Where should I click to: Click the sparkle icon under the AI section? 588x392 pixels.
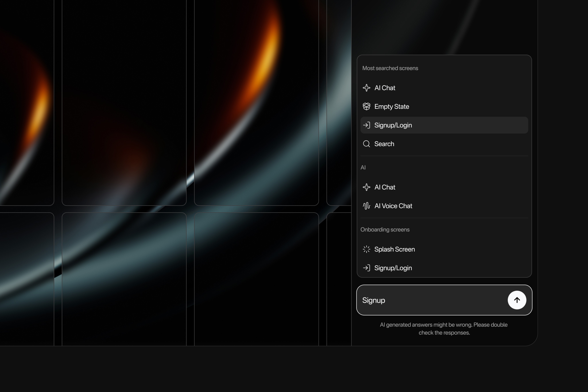click(366, 187)
